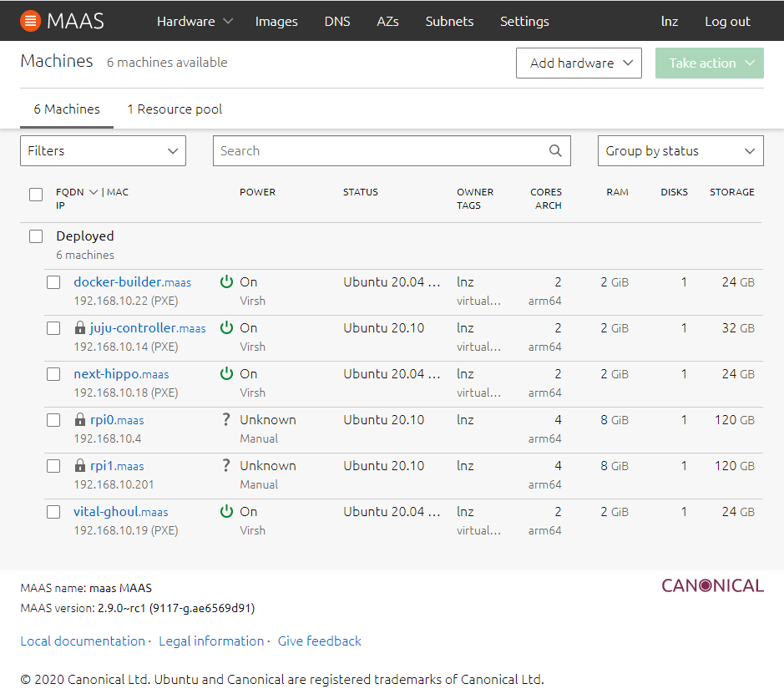This screenshot has height=694, width=784.
Task: Click power-on icon for vital-ghoul
Action: click(226, 512)
